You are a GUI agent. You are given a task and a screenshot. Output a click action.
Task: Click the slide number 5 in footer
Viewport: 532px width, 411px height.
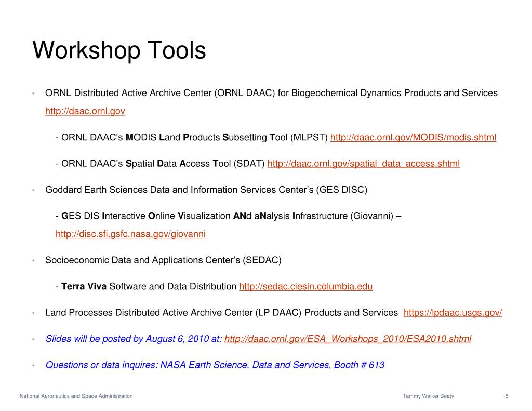(507, 396)
